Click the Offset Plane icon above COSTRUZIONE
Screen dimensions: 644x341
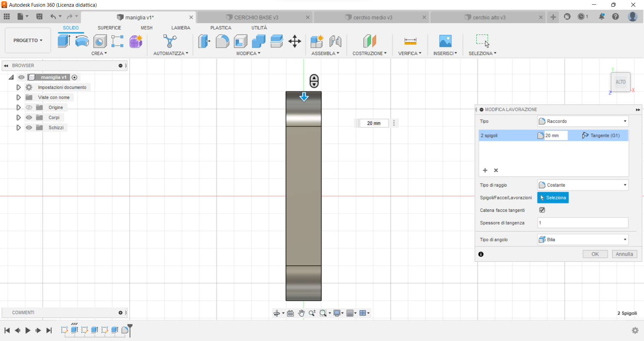pos(370,41)
